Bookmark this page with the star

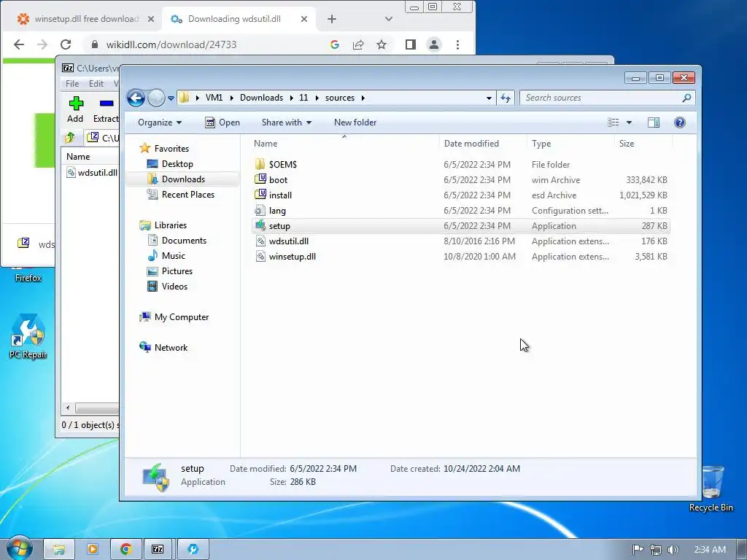pyautogui.click(x=381, y=44)
